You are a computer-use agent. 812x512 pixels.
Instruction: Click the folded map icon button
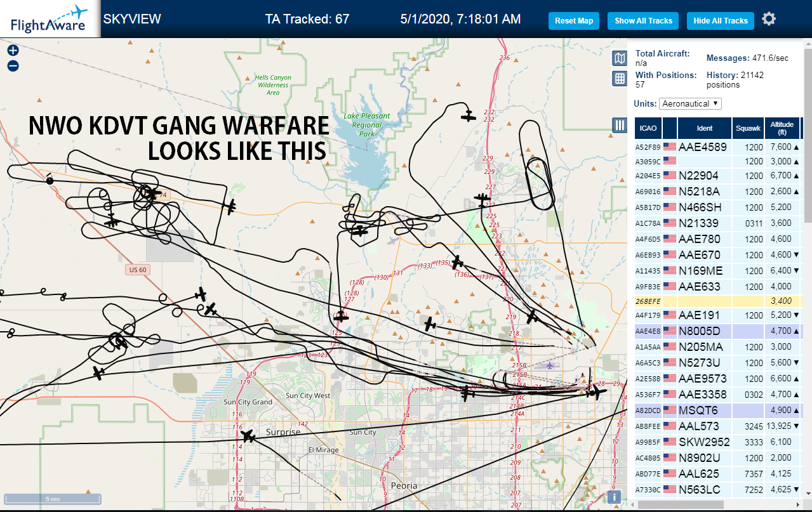click(620, 59)
